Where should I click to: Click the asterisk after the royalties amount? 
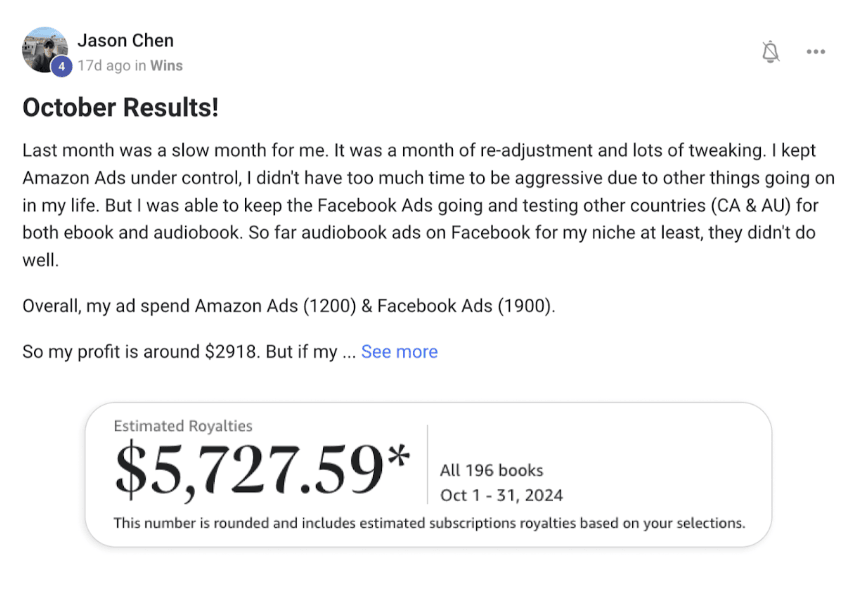click(x=397, y=459)
